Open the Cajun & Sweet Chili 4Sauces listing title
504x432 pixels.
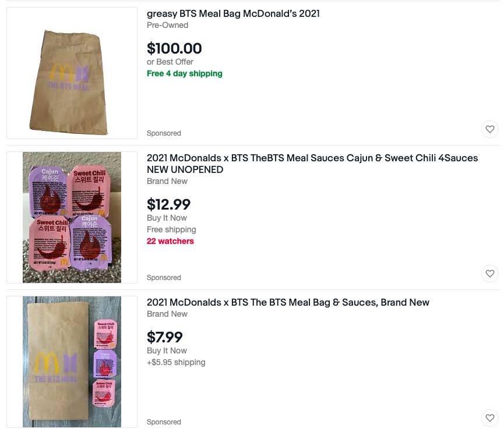(x=312, y=164)
